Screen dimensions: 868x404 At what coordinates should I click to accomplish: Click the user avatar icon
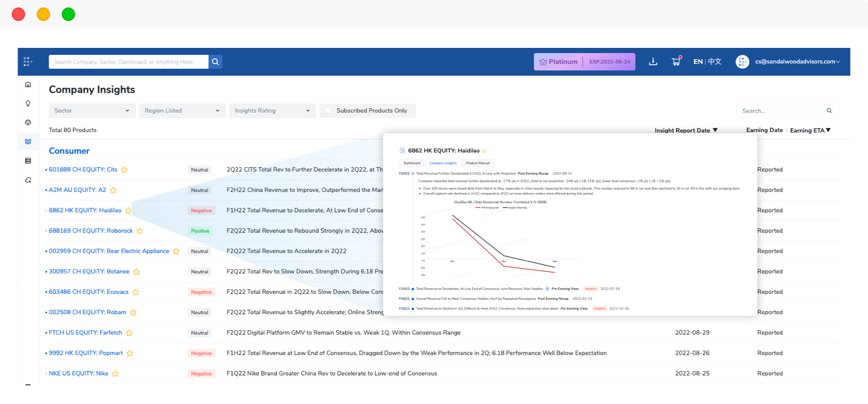742,62
